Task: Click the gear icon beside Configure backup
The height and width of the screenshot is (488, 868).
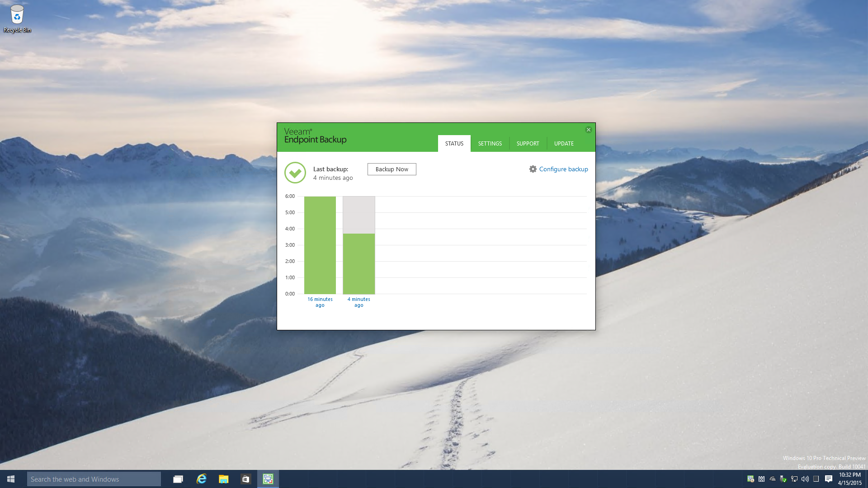Action: [x=533, y=169]
